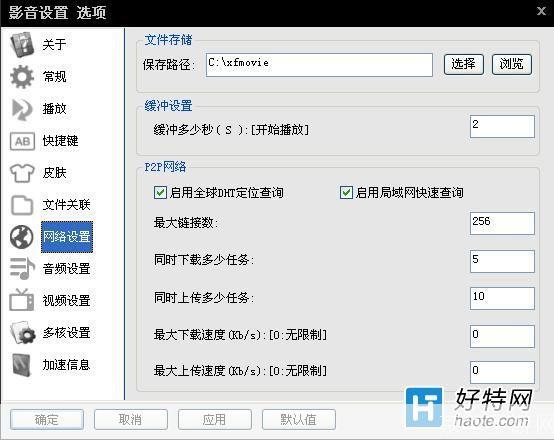
Task: Click the 同时下载多少任务 field
Action: [x=502, y=262]
